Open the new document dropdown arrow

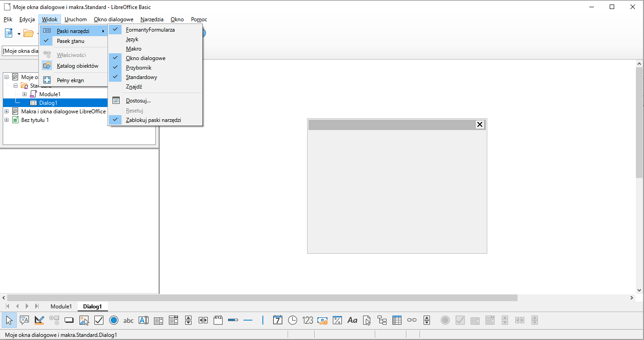click(19, 33)
